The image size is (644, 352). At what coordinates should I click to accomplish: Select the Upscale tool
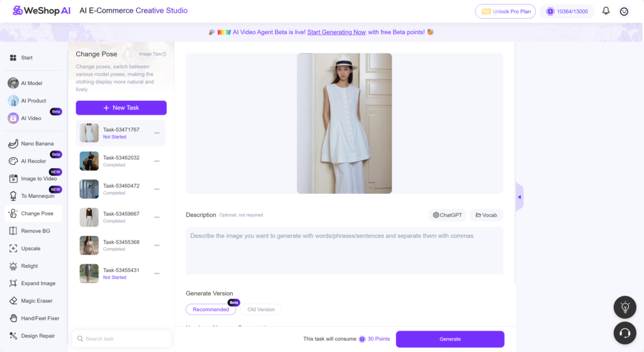(30, 248)
